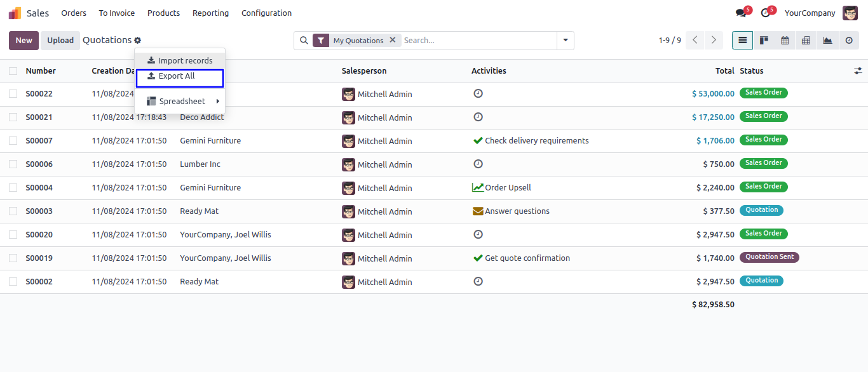
Task: Select the S00003 row checkbox
Action: tap(13, 211)
